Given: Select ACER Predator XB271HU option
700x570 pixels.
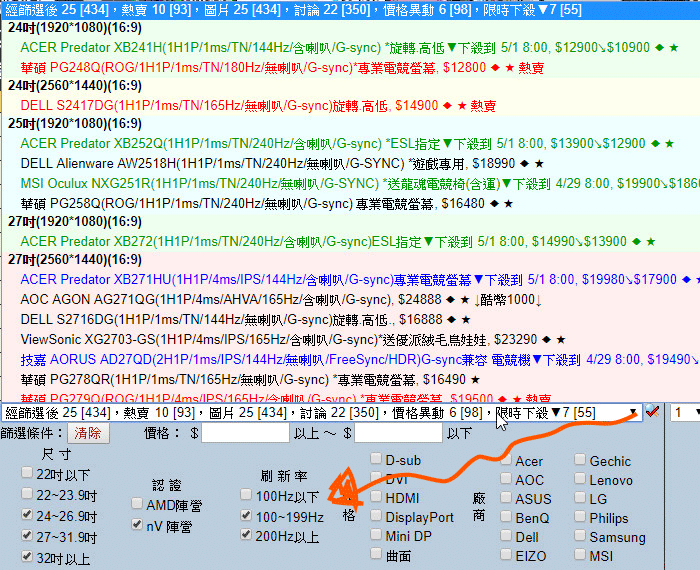Looking at the screenshot, I should 350,279.
